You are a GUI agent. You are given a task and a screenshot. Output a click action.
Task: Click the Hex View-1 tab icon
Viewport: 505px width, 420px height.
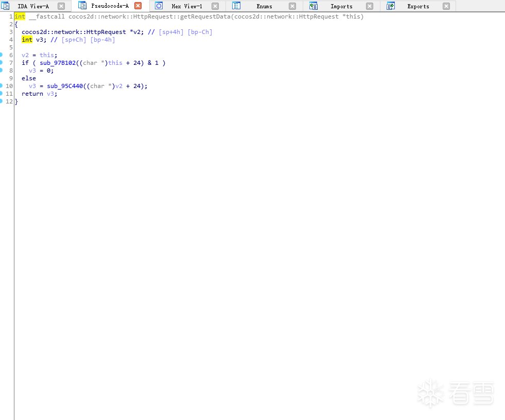(x=159, y=6)
